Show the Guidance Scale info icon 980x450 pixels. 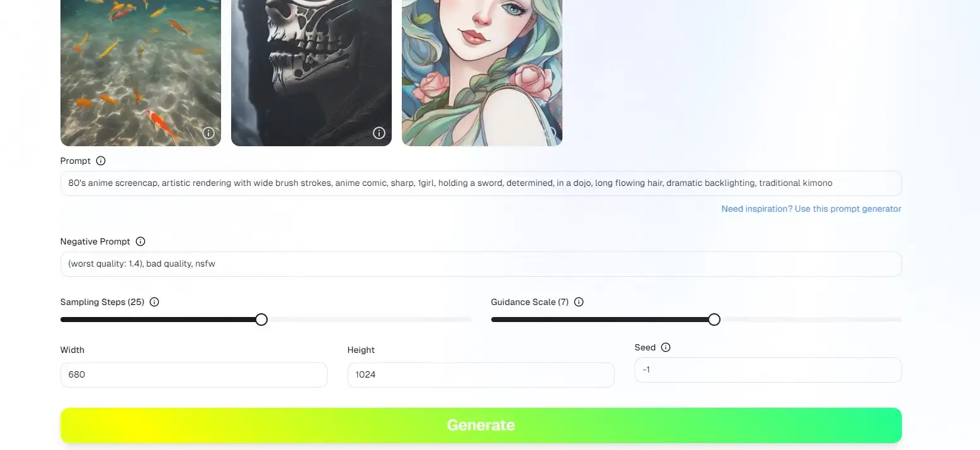[x=579, y=302]
